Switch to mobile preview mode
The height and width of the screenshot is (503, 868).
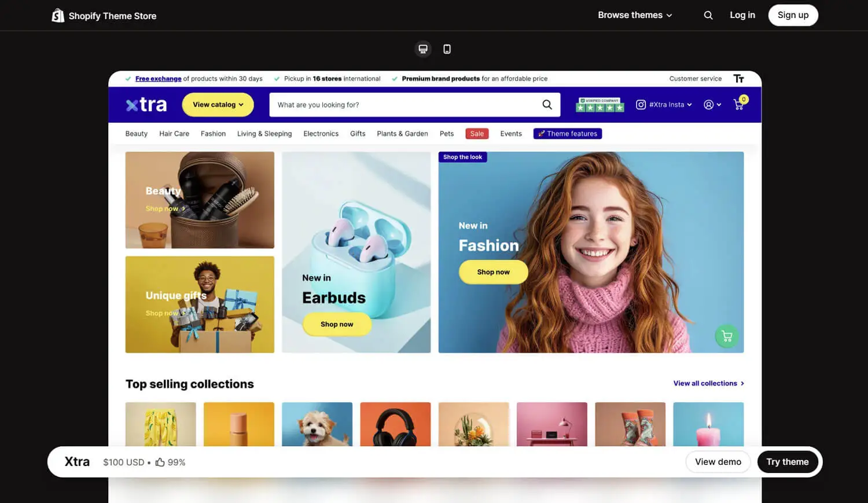click(x=447, y=49)
